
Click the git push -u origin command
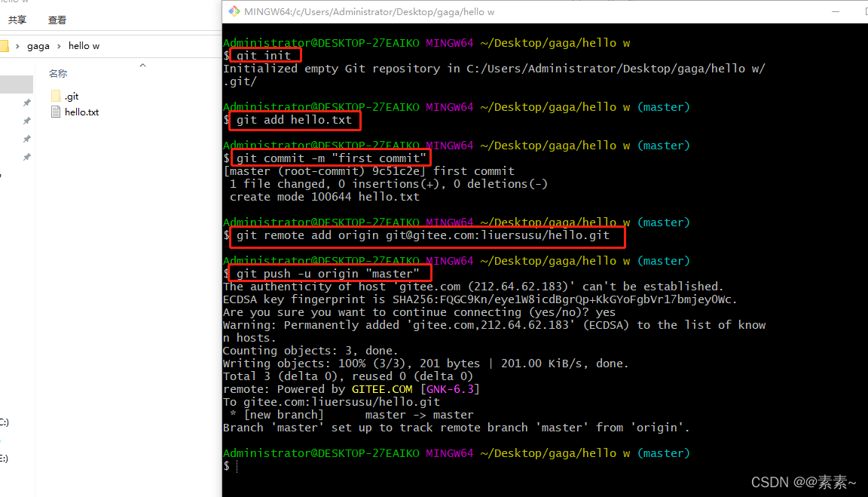coord(328,274)
